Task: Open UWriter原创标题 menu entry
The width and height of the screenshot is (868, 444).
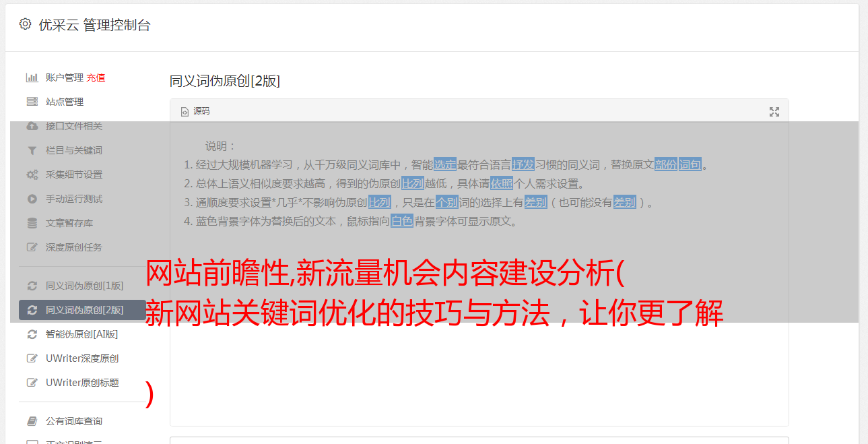Action: tap(82, 383)
